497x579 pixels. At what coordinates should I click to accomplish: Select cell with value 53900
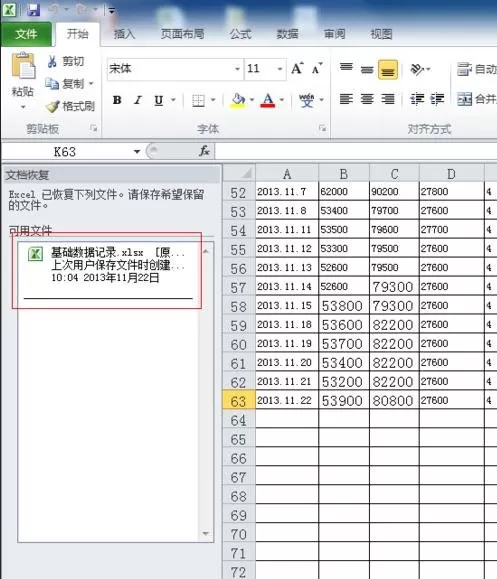click(344, 400)
